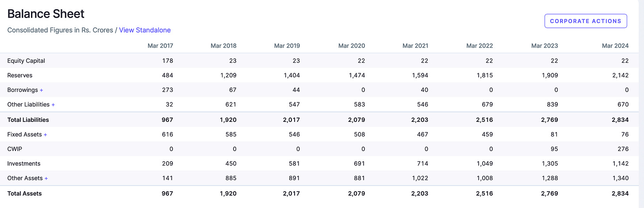Click Investments value 1,305 for Mar 2023
Image resolution: width=644 pixels, height=208 pixels.
click(550, 164)
